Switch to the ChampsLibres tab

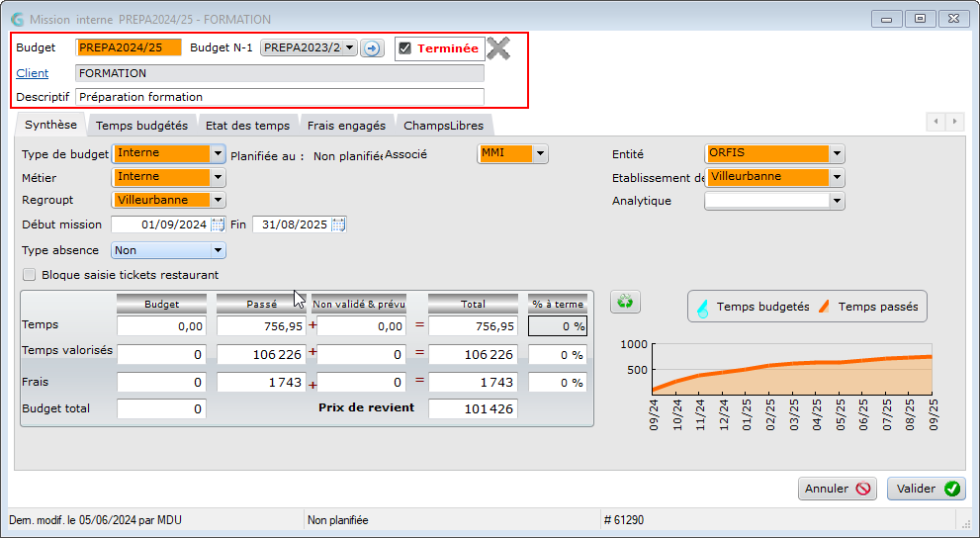[444, 125]
